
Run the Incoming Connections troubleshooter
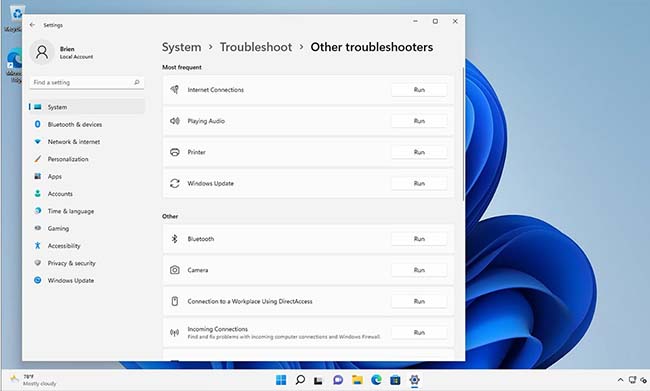coord(419,333)
